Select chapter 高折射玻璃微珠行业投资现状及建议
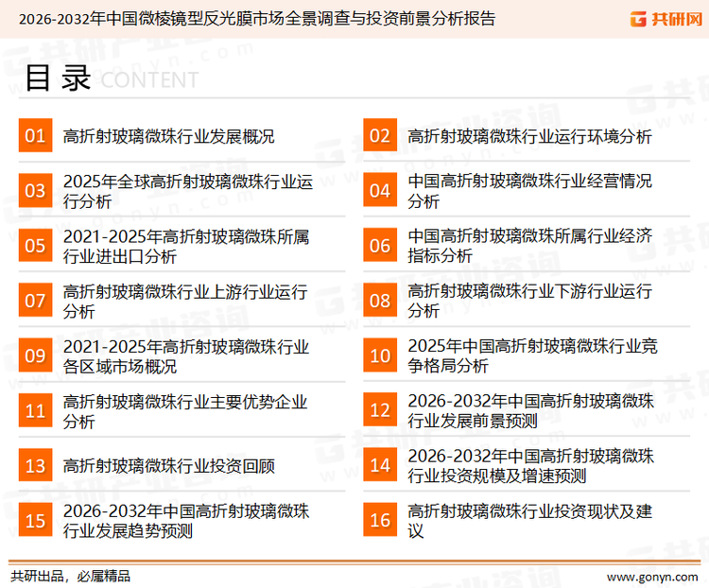Screen dimensions: 709x588 pos(529,521)
